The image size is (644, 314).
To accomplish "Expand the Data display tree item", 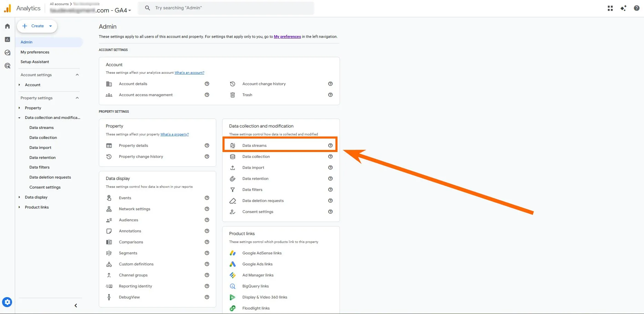I will click(x=19, y=197).
